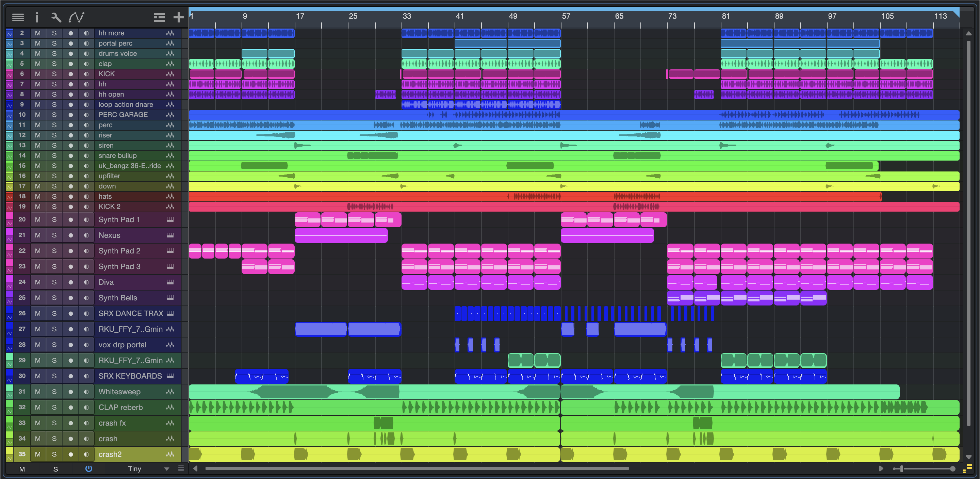Record-arm the Whitesweep track
Screen dimensions: 980x479
(70, 392)
